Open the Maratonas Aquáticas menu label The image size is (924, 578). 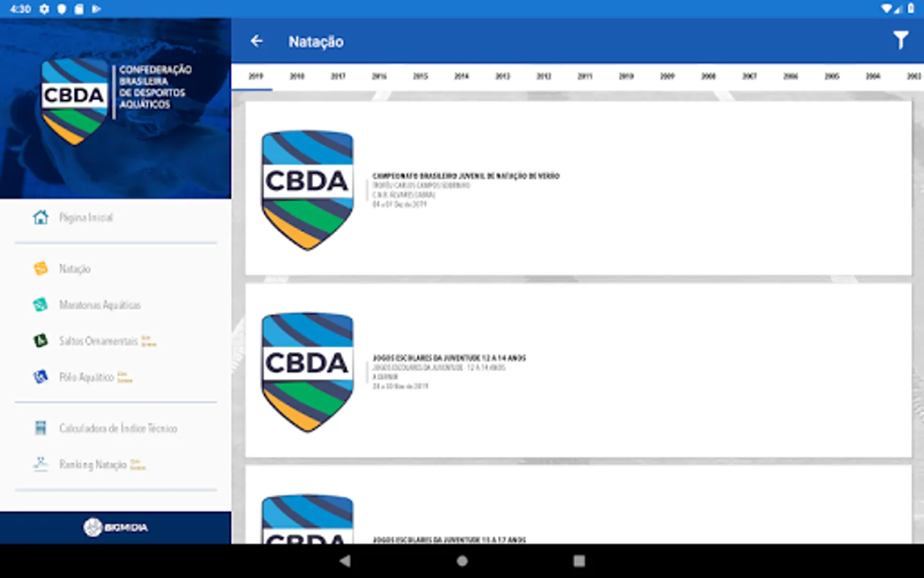pos(99,305)
